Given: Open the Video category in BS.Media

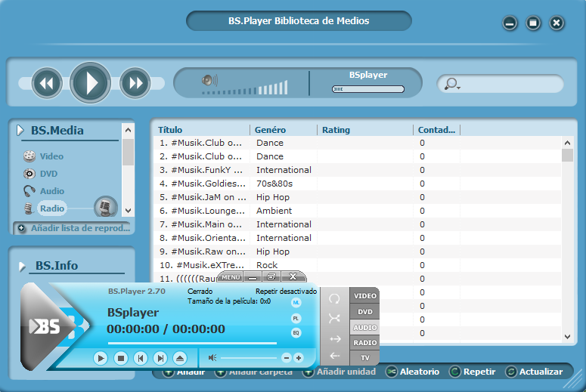Looking at the screenshot, I should (x=51, y=156).
